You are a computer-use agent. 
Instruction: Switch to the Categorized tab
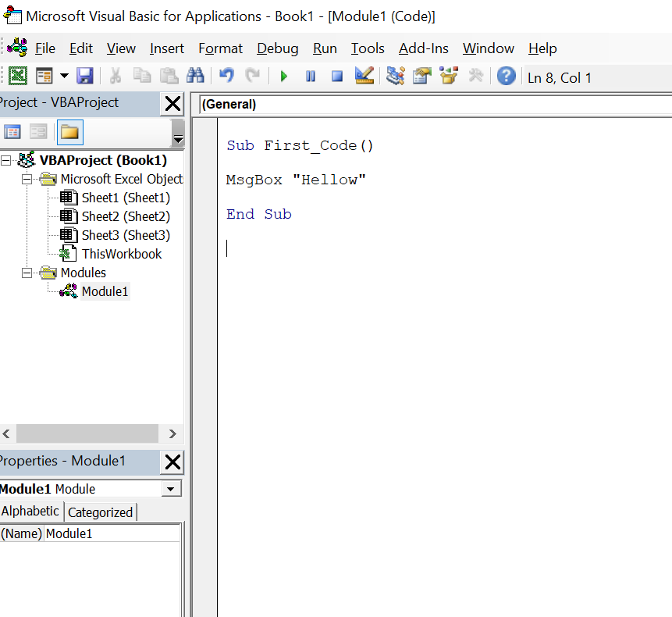coord(100,512)
